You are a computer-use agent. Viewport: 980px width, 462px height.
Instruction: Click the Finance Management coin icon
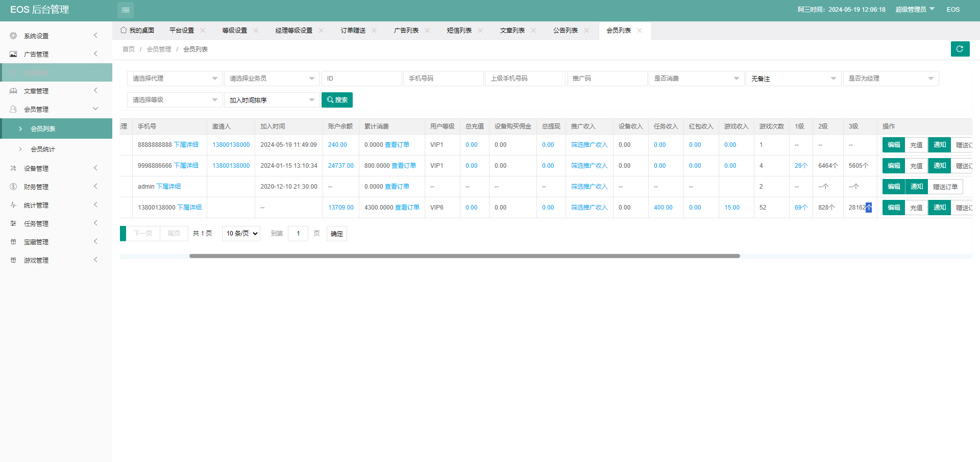pos(13,187)
